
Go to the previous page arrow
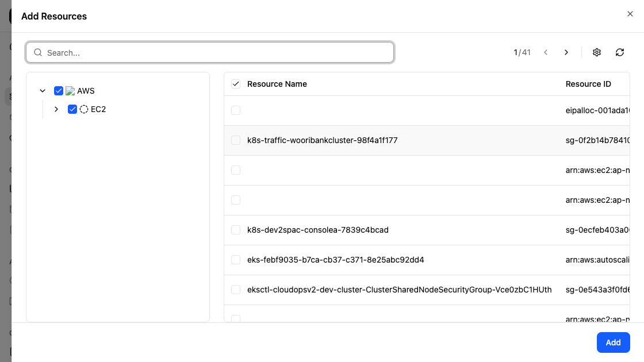546,52
